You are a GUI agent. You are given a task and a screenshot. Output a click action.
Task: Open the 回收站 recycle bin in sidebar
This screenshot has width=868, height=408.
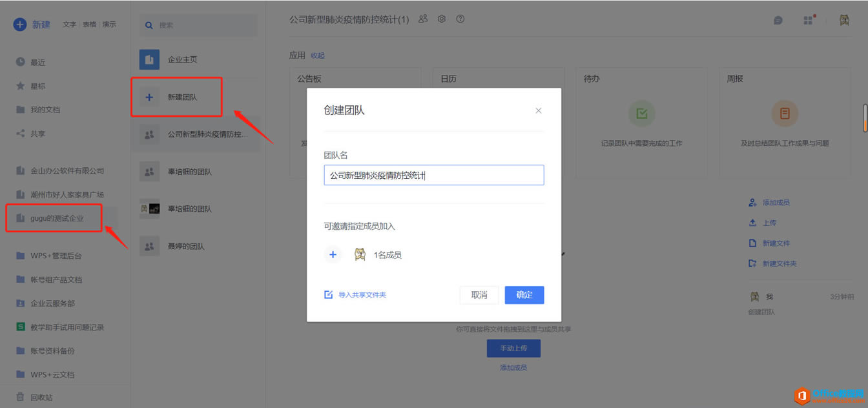point(43,397)
